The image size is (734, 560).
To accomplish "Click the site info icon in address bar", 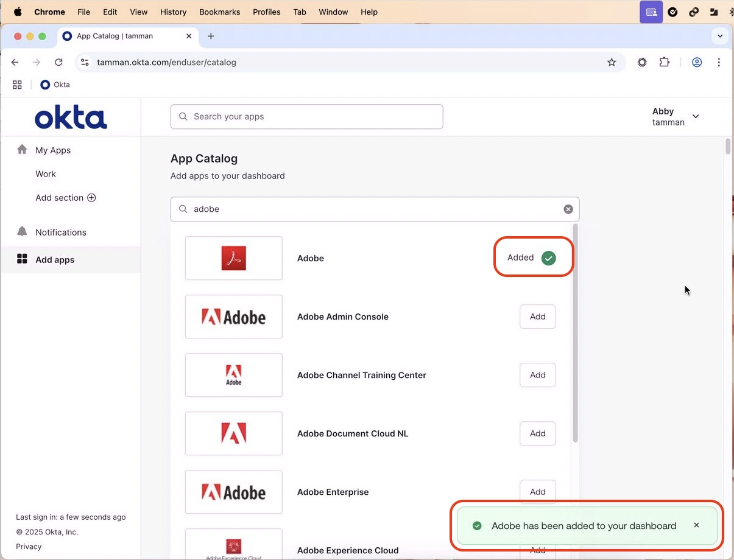I will (85, 62).
